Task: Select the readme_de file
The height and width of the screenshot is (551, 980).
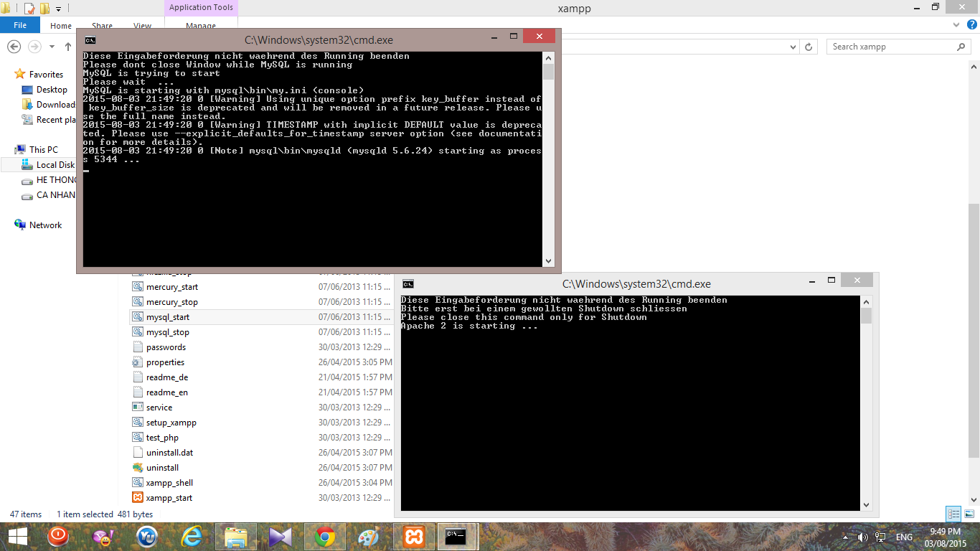Action: (166, 377)
